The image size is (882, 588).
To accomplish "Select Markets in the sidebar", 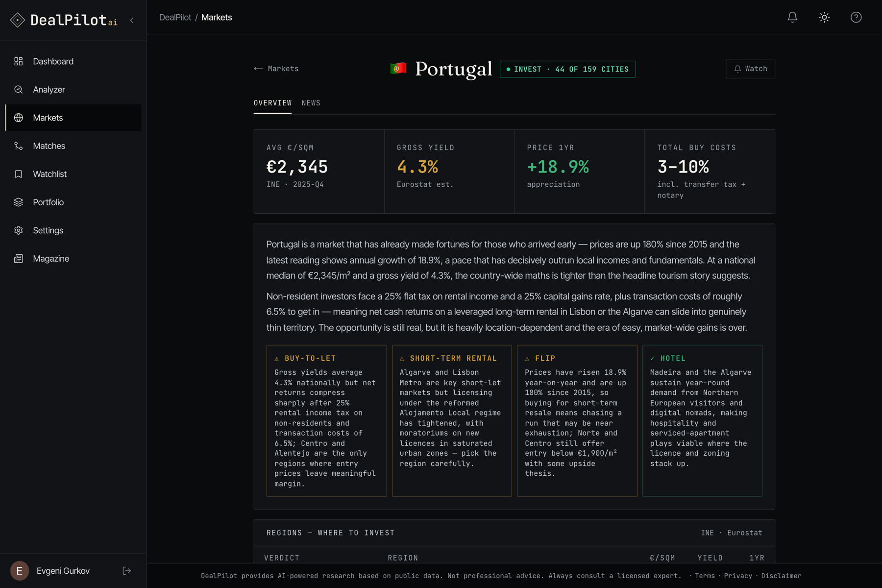I will (x=73, y=118).
